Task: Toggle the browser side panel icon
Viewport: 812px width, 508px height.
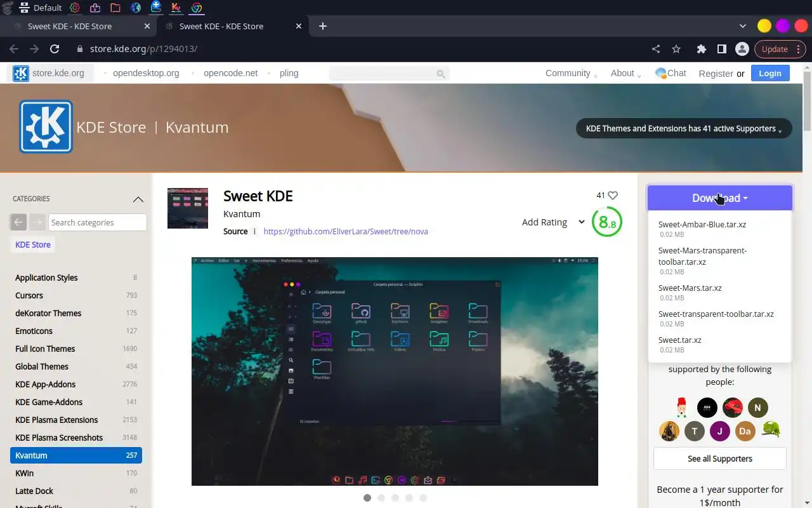Action: [721, 49]
